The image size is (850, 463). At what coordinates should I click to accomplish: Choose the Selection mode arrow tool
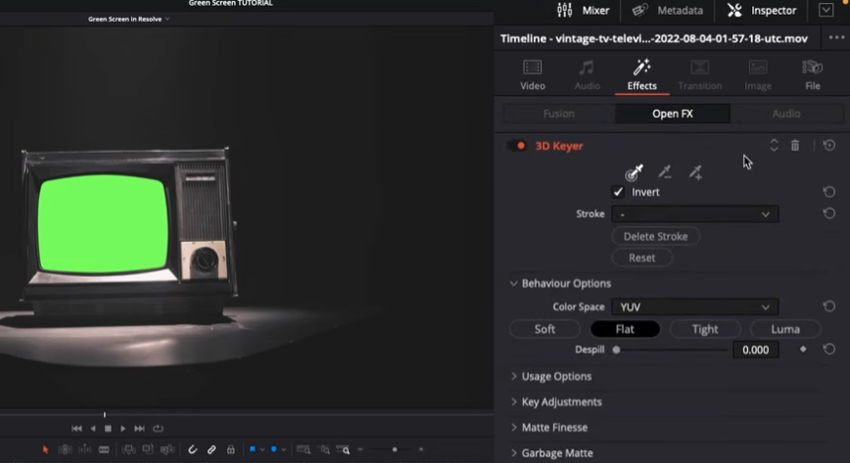tap(46, 449)
